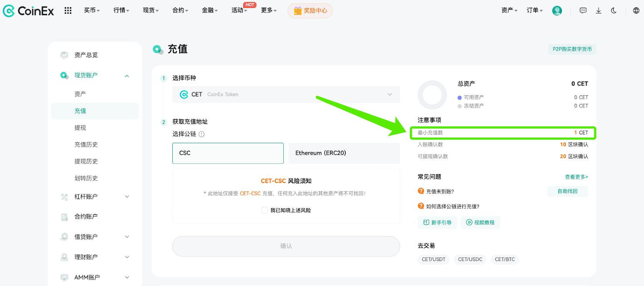Expand the 借贷账户 section chevron

127,237
